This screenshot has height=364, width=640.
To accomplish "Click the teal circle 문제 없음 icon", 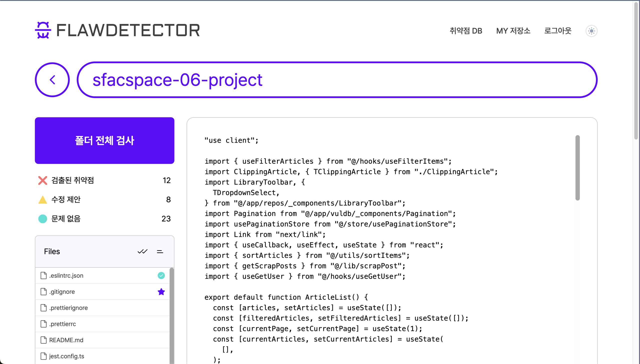I will [43, 219].
